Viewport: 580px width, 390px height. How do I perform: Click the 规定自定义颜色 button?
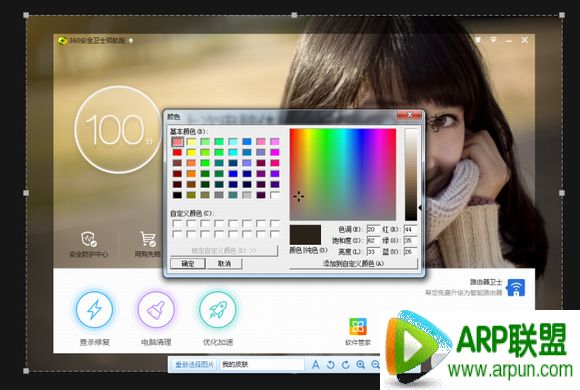(x=224, y=251)
